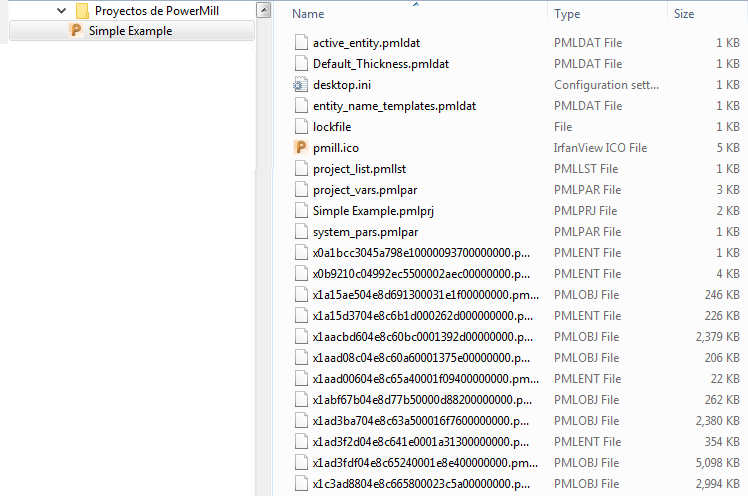Click the Configuration sett... type cell
Image resolution: width=748 pixels, height=496 pixels.
(606, 85)
